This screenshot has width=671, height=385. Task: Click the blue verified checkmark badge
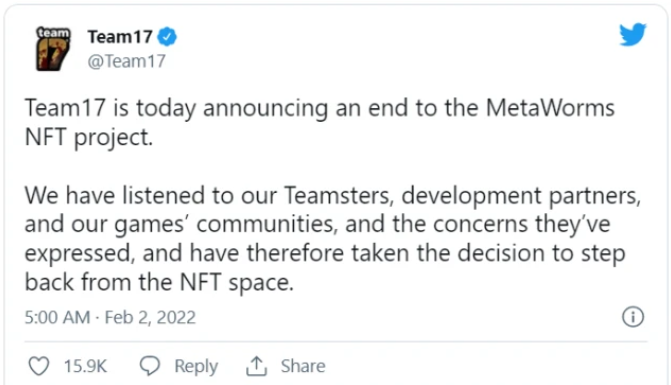[x=167, y=37]
